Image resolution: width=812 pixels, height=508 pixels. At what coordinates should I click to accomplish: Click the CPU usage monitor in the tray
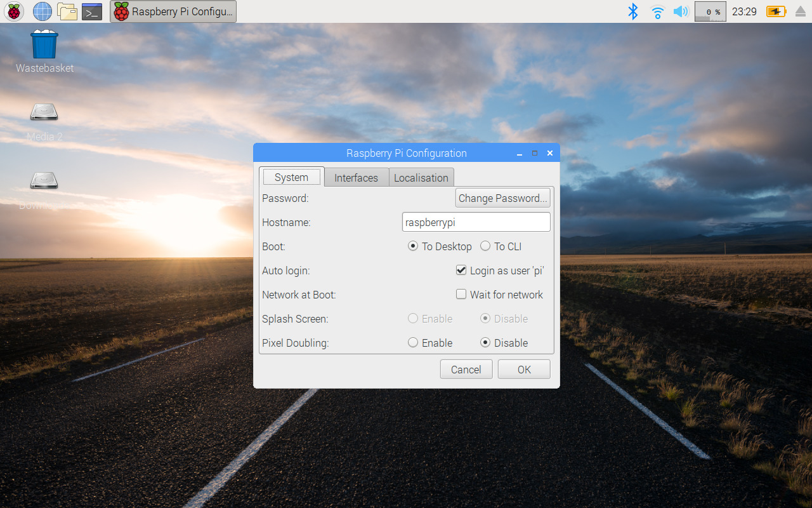[x=709, y=11]
